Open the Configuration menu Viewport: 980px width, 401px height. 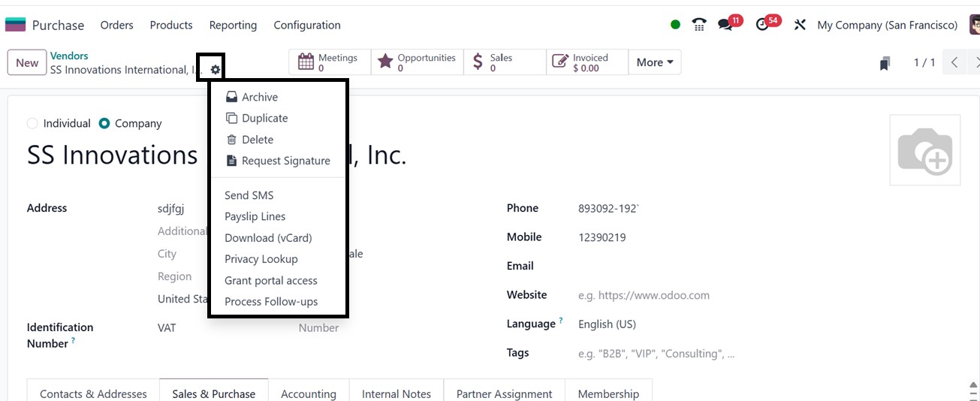coord(306,26)
